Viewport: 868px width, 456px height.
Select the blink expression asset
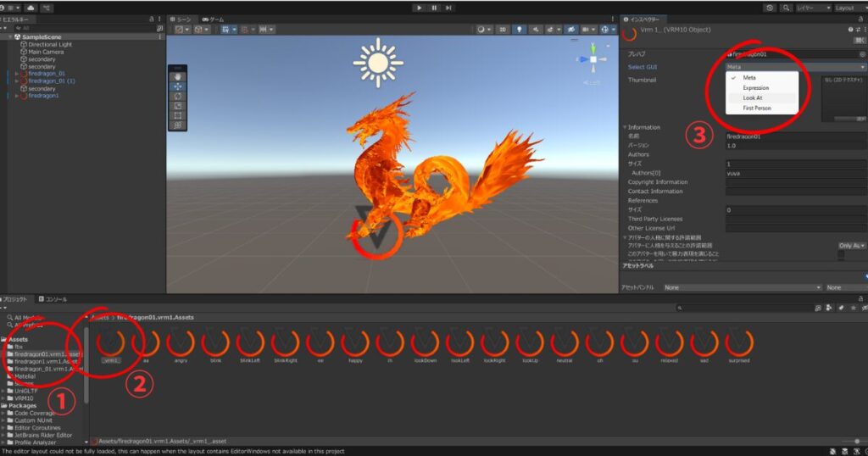click(215, 345)
